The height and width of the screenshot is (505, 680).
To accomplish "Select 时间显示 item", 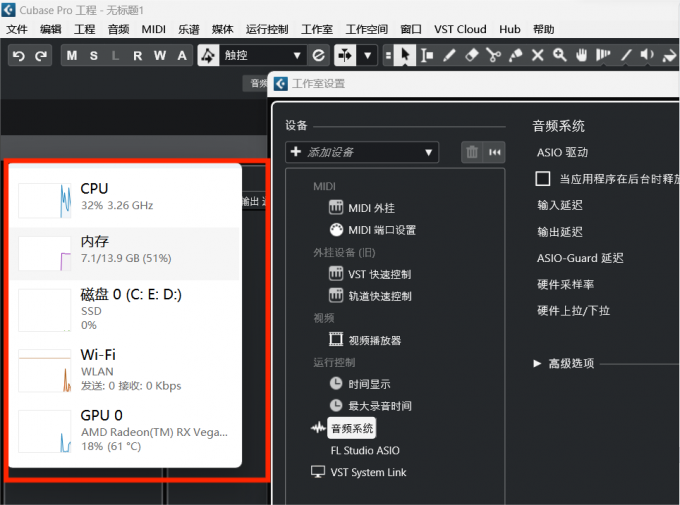I will (x=360, y=384).
